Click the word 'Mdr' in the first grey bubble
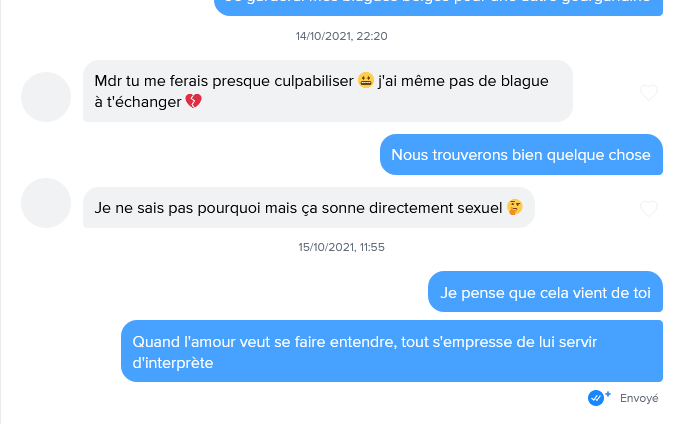Screen dimensions: 682x424 pos(109,81)
